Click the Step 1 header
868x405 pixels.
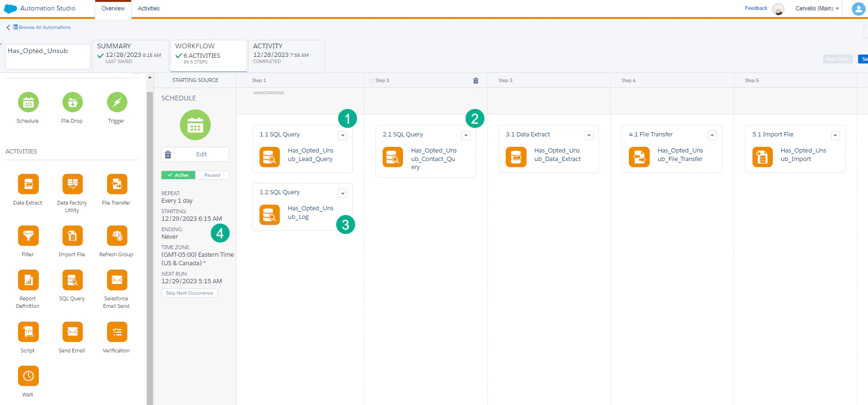(259, 81)
